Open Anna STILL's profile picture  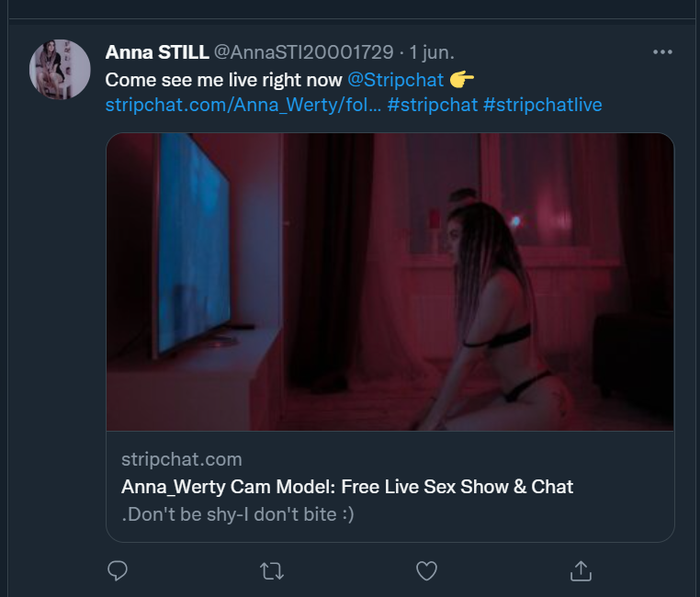[x=60, y=70]
